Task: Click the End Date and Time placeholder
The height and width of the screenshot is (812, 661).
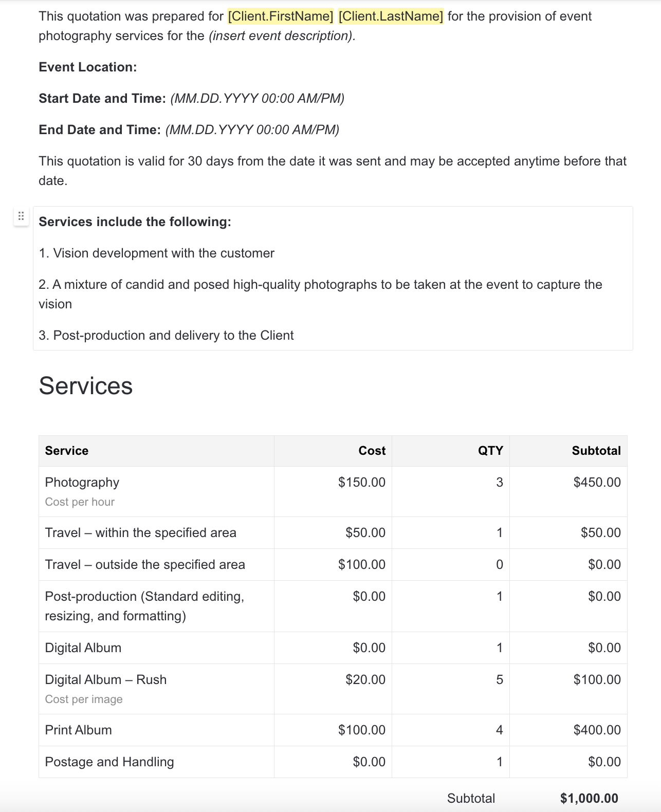Action: (x=252, y=130)
